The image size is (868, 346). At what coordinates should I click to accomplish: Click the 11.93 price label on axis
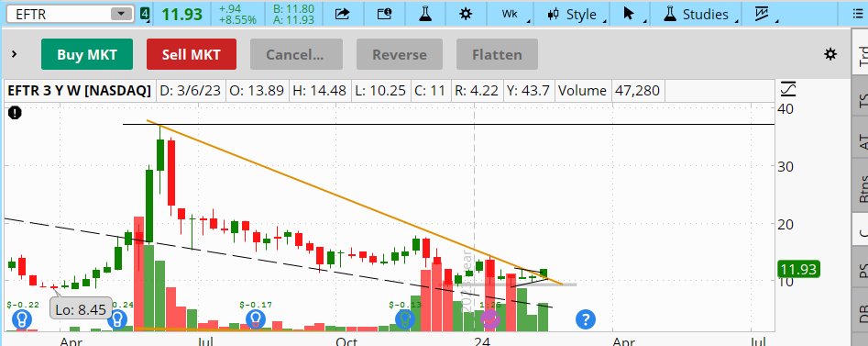point(798,270)
